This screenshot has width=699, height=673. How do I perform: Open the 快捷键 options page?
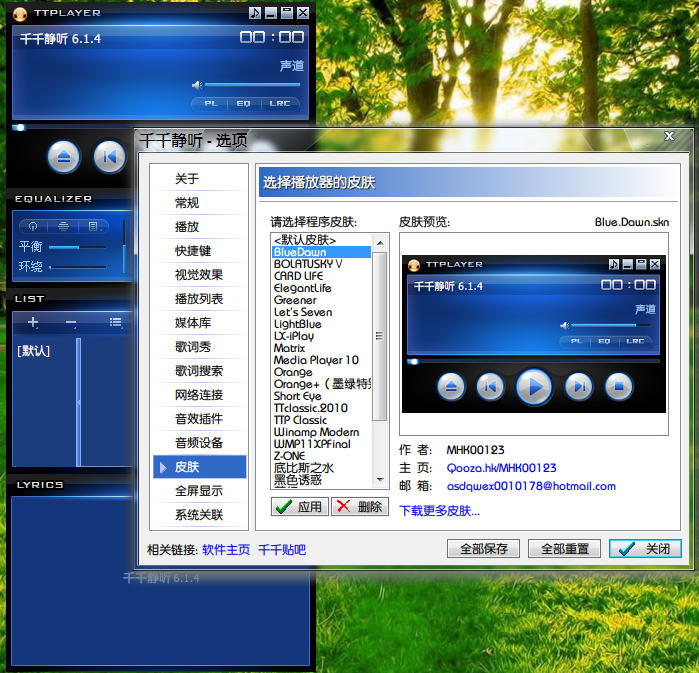(x=200, y=251)
